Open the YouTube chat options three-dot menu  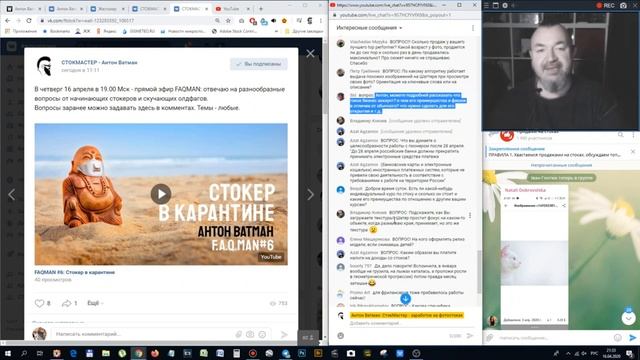(x=473, y=28)
